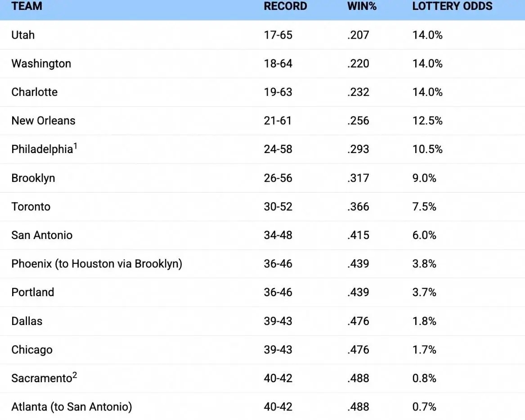
Task: Click Phoenix (to Houston via Brooklyn) entry
Action: coord(97,264)
